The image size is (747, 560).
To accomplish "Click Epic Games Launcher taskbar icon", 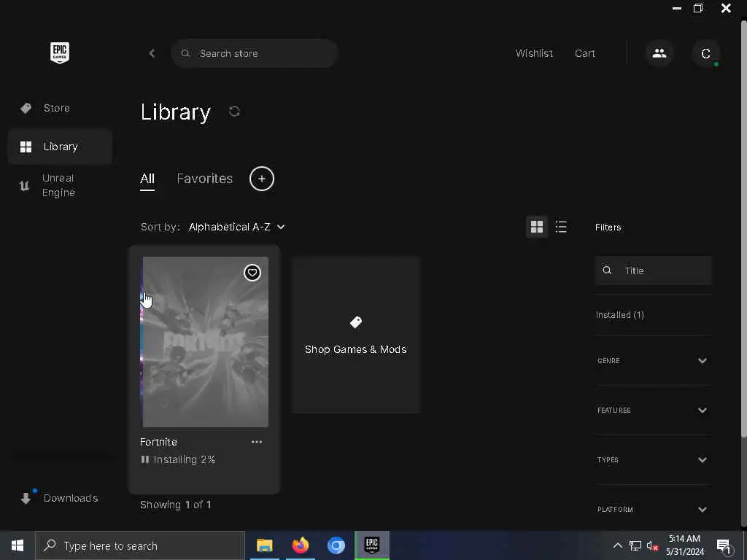I will click(x=372, y=545).
